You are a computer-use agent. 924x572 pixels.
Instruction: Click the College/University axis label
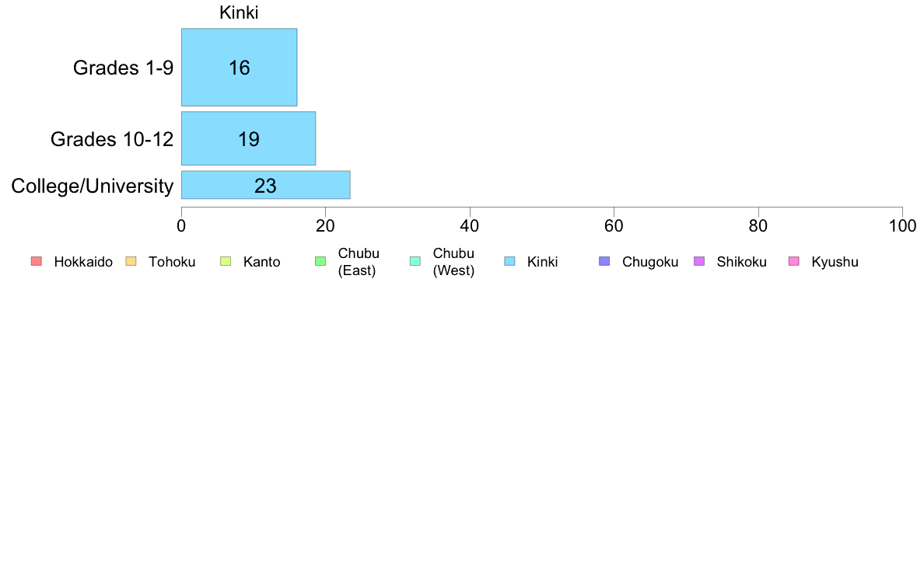tap(93, 187)
